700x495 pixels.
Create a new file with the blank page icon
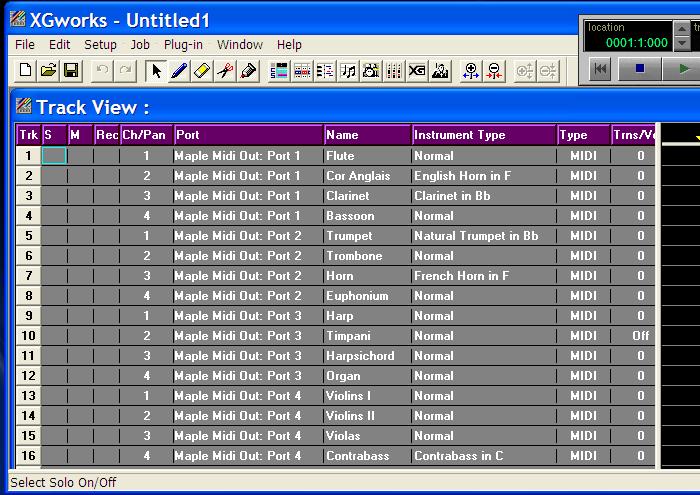(x=25, y=71)
